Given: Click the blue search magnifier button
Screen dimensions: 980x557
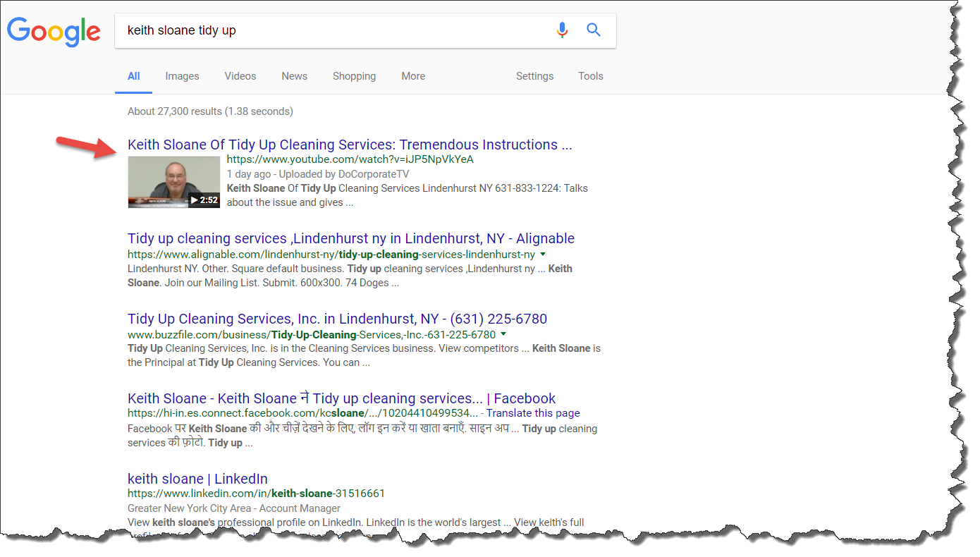Looking at the screenshot, I should [594, 30].
